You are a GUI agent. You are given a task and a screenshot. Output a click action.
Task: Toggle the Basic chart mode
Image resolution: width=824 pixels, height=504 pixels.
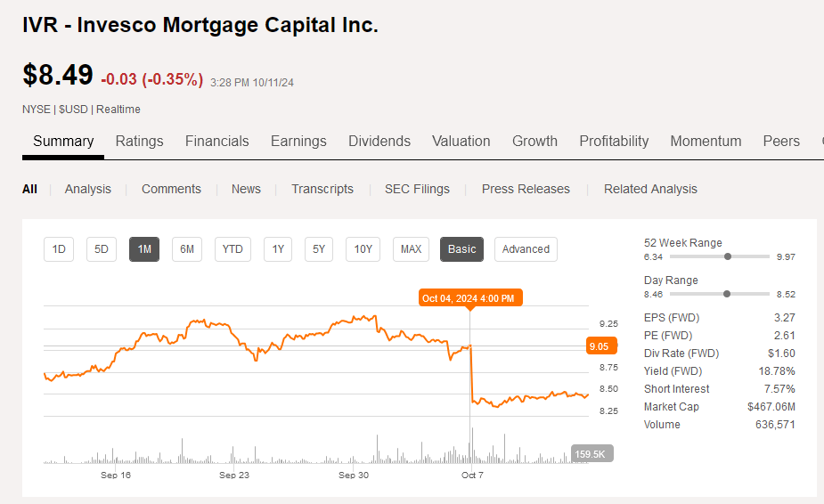click(x=461, y=249)
